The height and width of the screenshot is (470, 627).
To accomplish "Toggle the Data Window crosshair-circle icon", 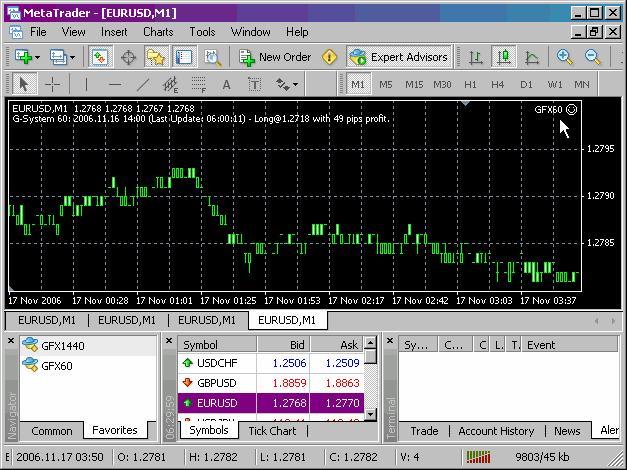I will coord(128,57).
